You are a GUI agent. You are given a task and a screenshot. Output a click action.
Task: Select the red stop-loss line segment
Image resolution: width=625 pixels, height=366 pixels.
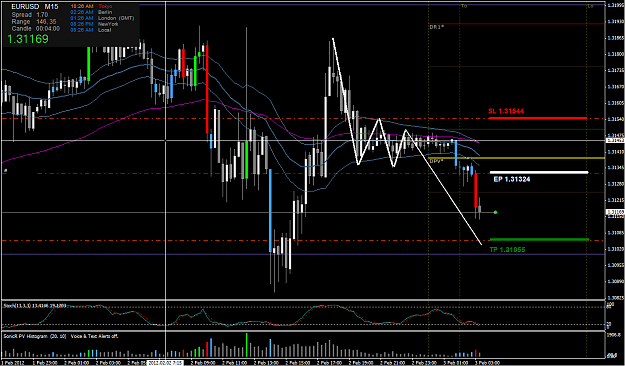(538, 118)
